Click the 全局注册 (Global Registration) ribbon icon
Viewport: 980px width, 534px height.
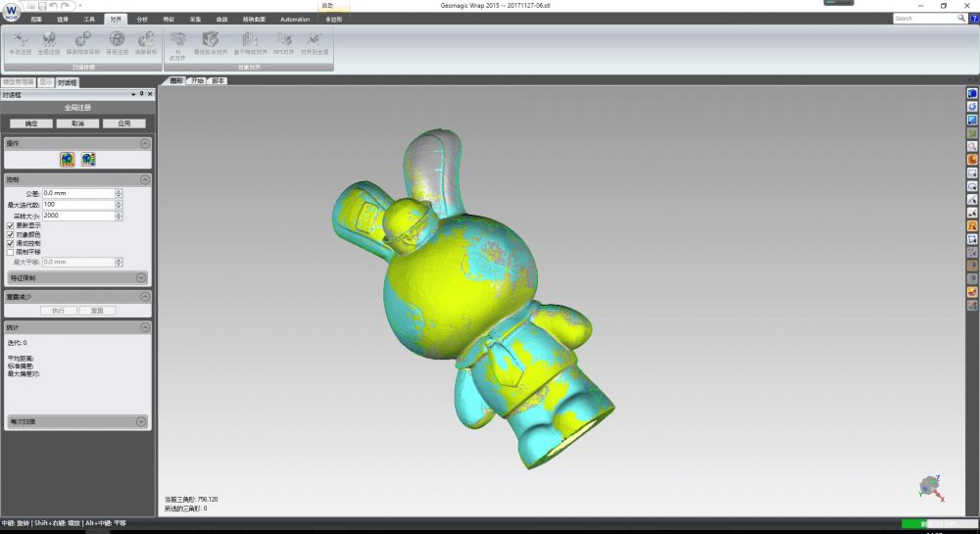pyautogui.click(x=49, y=44)
